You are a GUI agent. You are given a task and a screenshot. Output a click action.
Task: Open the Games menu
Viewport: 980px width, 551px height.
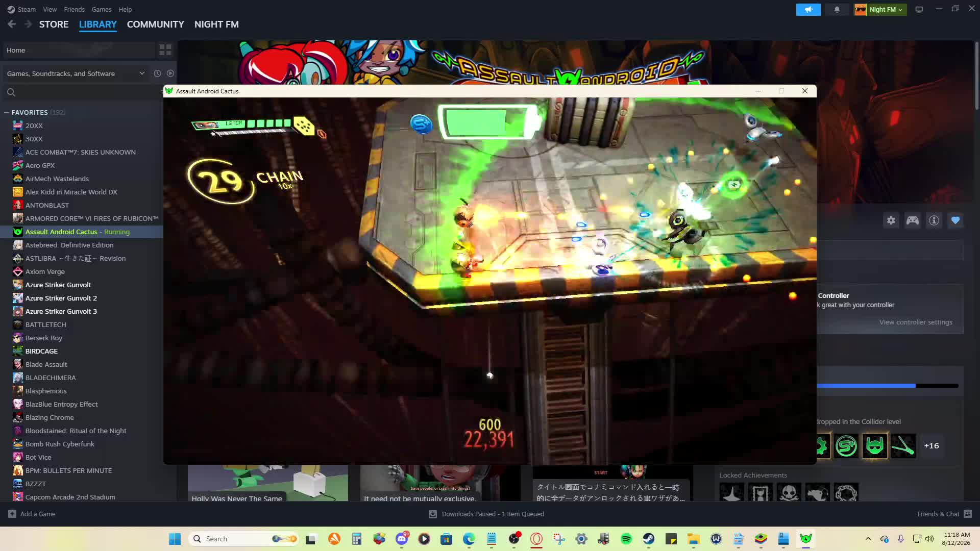pos(101,9)
